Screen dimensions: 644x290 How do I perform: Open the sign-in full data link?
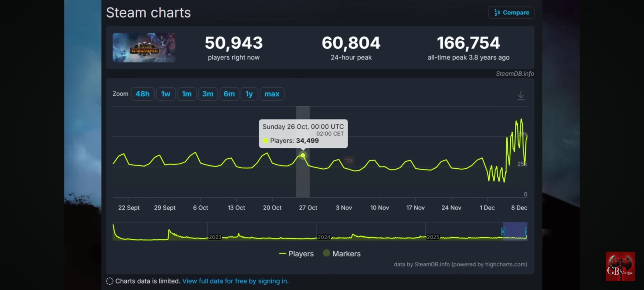click(235, 281)
